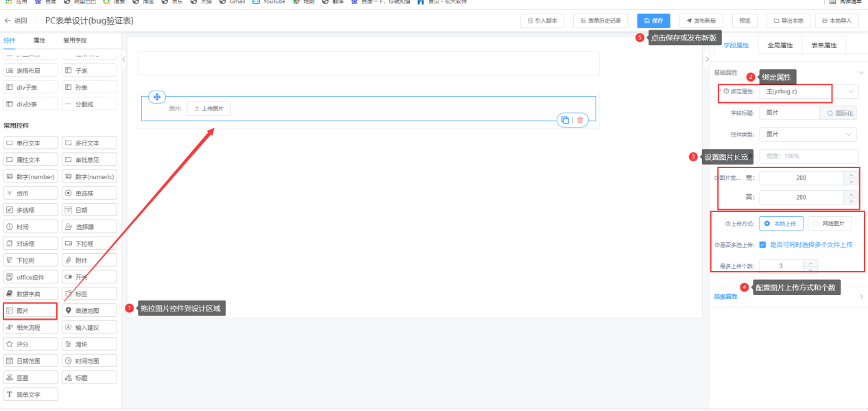The image size is (868, 411).
Task: Choose the 数据字典 control
Action: (30, 294)
